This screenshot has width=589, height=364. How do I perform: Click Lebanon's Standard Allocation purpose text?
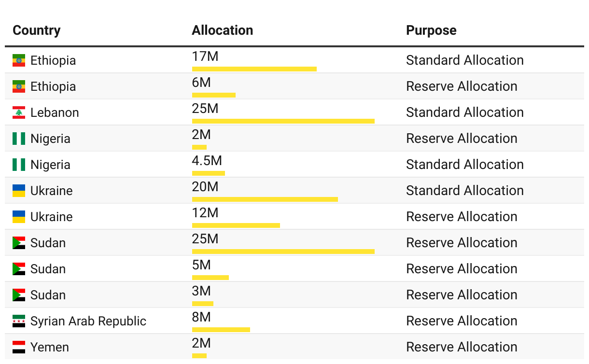(464, 112)
